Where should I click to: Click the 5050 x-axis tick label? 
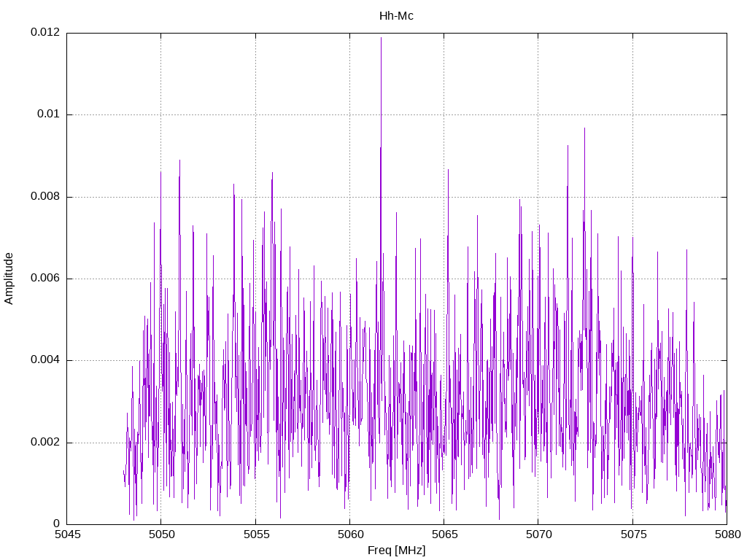[x=162, y=534]
